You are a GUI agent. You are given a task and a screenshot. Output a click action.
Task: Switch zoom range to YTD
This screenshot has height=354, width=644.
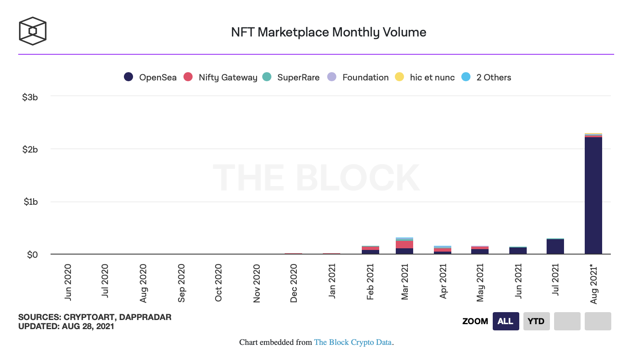(x=536, y=321)
